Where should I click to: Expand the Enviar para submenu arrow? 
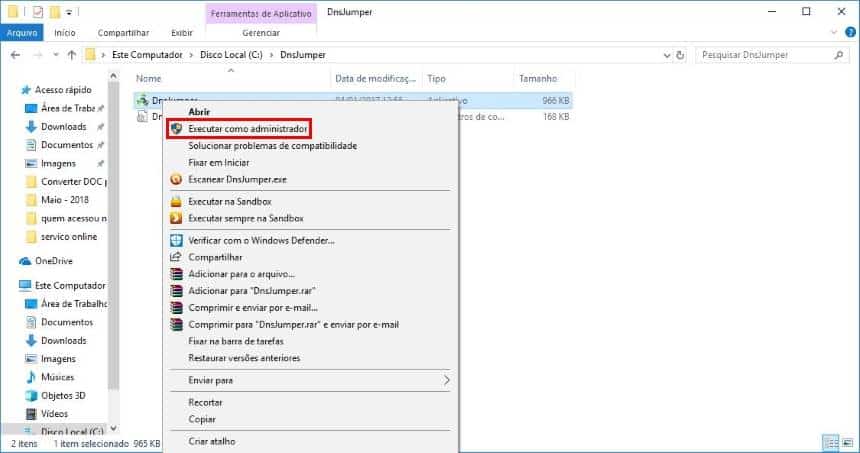click(x=446, y=380)
